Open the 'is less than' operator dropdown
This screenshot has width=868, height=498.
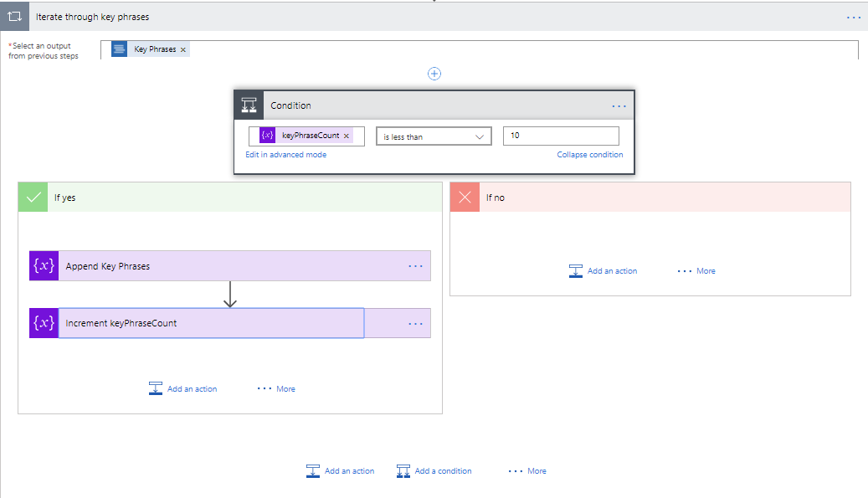tap(434, 136)
